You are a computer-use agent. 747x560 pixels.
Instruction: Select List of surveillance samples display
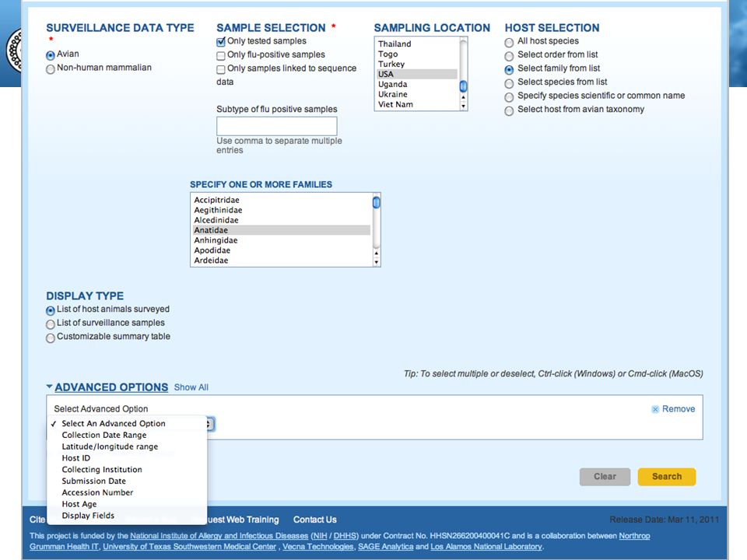51,324
